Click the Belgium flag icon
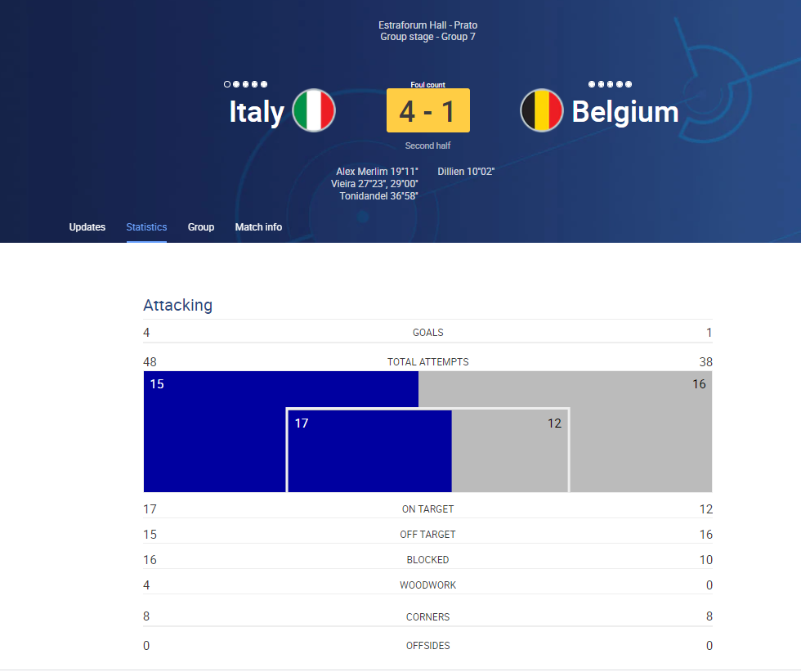 point(541,110)
